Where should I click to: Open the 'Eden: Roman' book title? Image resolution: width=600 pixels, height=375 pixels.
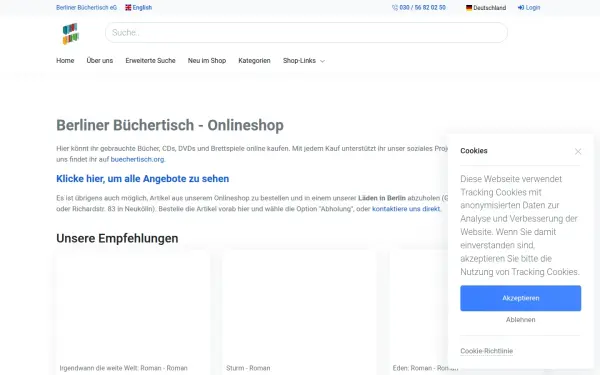[425, 368]
